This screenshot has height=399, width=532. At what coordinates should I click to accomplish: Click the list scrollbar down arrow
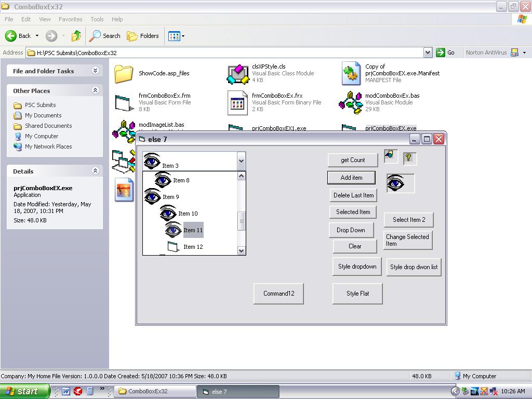(241, 250)
